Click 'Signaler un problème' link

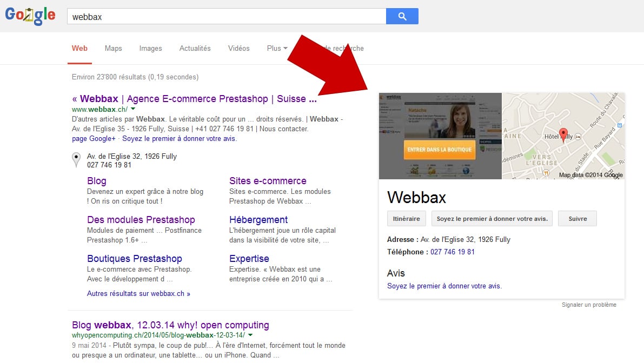[589, 305]
